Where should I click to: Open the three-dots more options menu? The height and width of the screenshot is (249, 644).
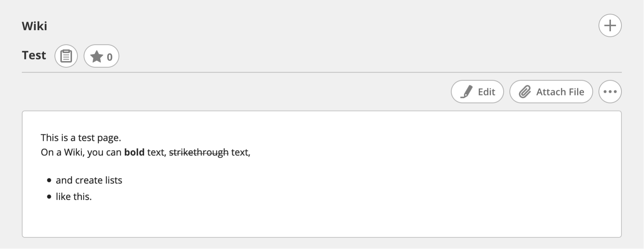click(610, 92)
